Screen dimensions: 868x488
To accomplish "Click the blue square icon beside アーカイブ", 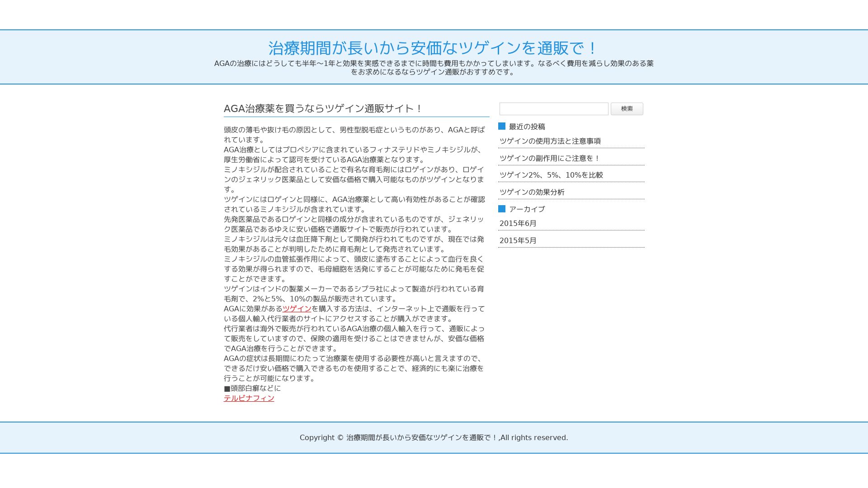I will tap(502, 209).
